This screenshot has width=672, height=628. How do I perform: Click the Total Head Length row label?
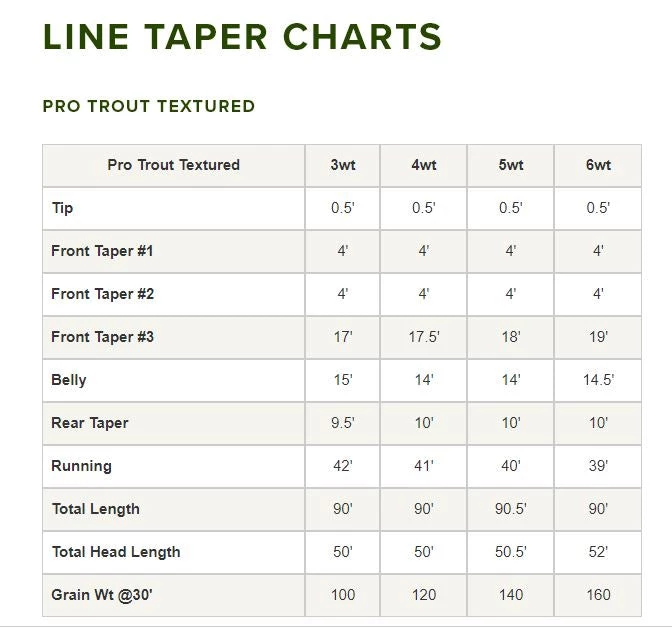pos(116,552)
